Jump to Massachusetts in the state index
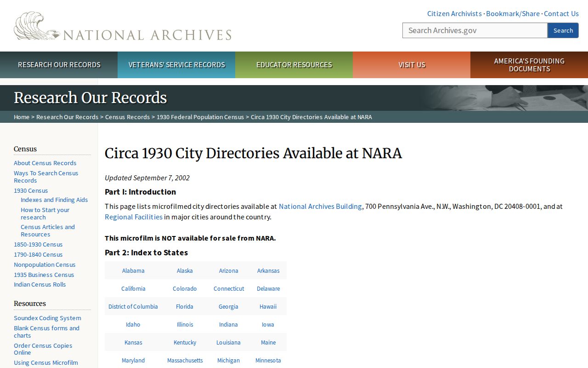This screenshot has width=588, height=368. (185, 360)
